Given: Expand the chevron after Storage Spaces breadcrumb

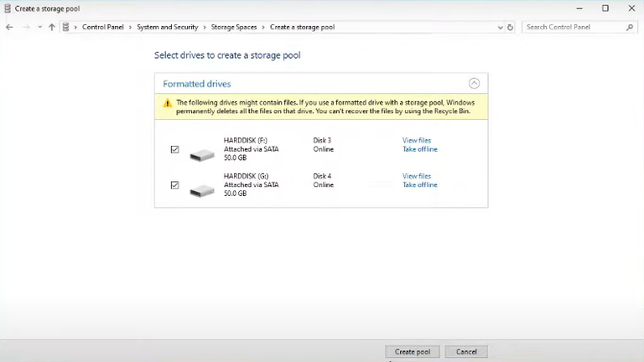Looking at the screenshot, I should pyautogui.click(x=263, y=27).
